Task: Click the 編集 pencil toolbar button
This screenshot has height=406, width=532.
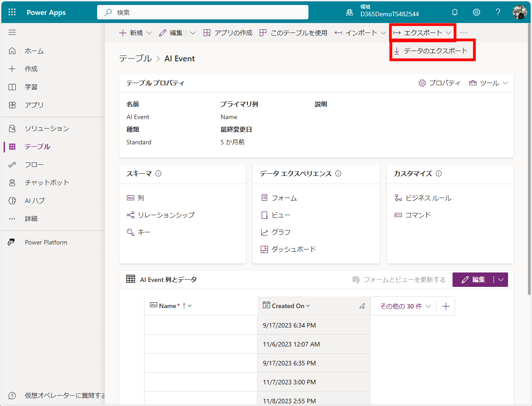Action: pyautogui.click(x=171, y=33)
